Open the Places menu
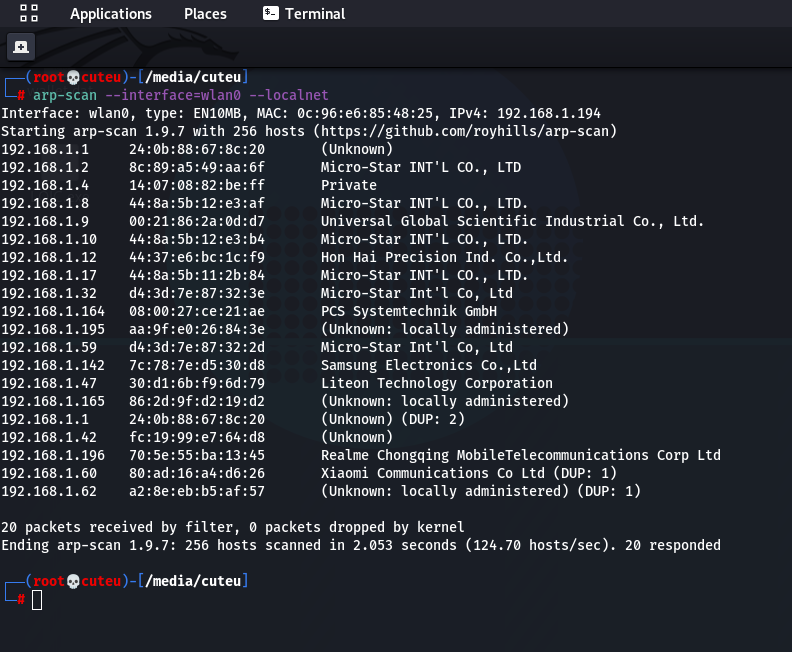The image size is (792, 652). [x=205, y=14]
